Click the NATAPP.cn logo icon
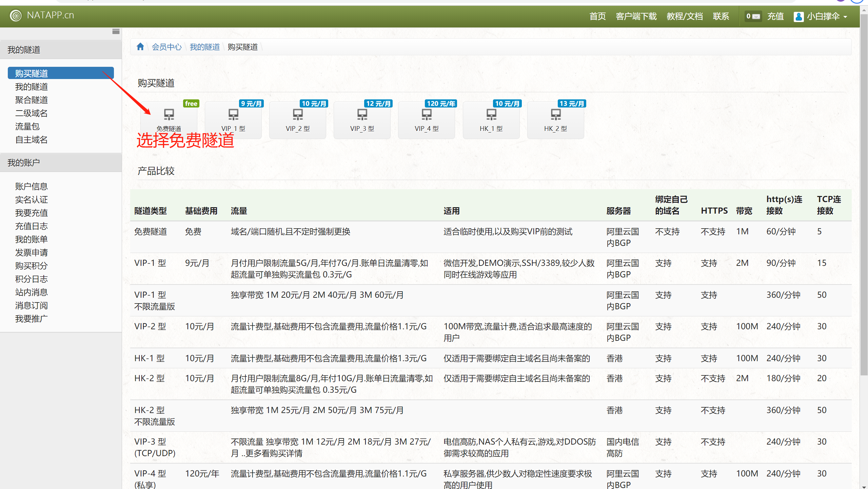The width and height of the screenshot is (868, 489). [16, 15]
